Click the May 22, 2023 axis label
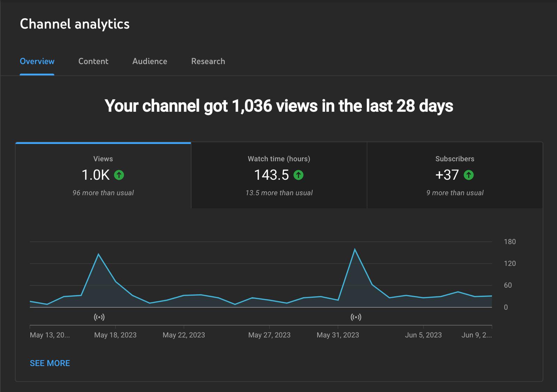Viewport: 557px width, 392px height. point(183,335)
